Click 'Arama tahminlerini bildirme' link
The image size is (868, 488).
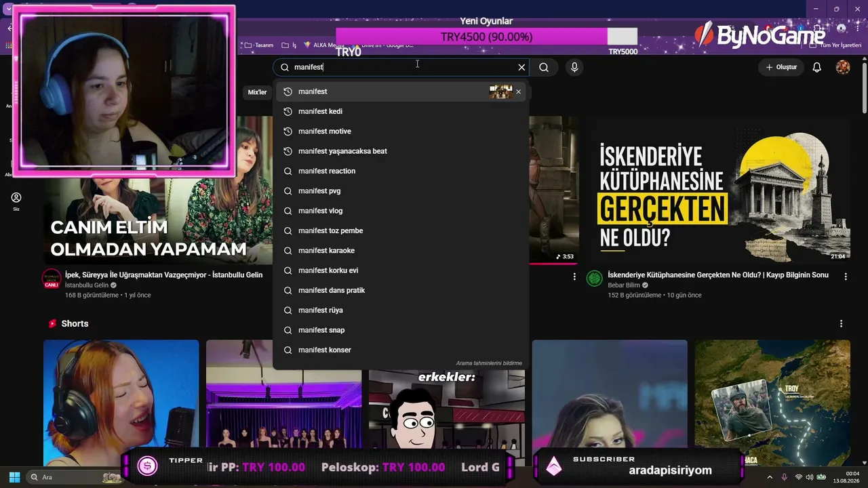(x=489, y=363)
